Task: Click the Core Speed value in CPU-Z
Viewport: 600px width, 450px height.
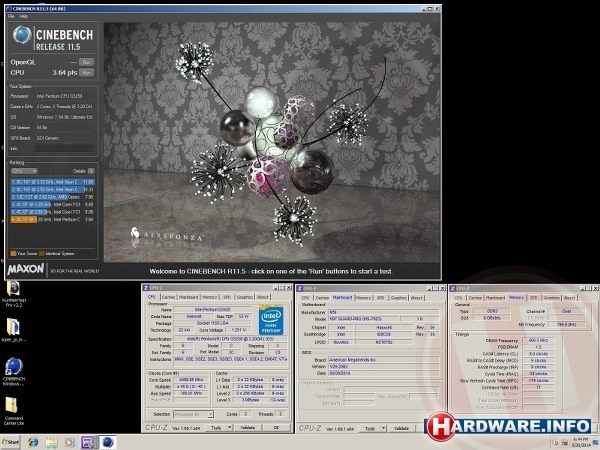Action: [191, 380]
